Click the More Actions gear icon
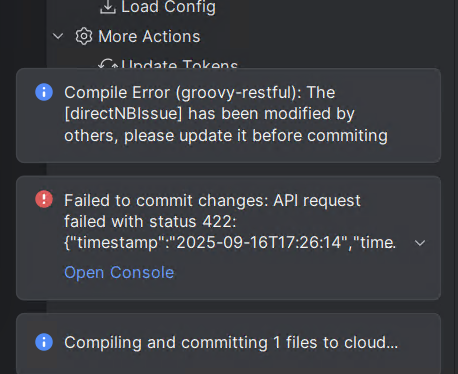Viewport: 458px width, 374px height. (x=84, y=36)
